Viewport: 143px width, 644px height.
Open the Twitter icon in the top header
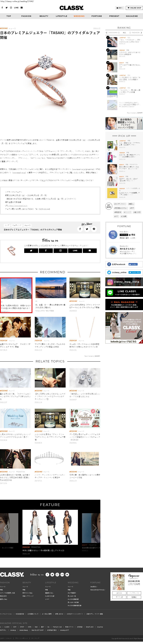(7, 8)
